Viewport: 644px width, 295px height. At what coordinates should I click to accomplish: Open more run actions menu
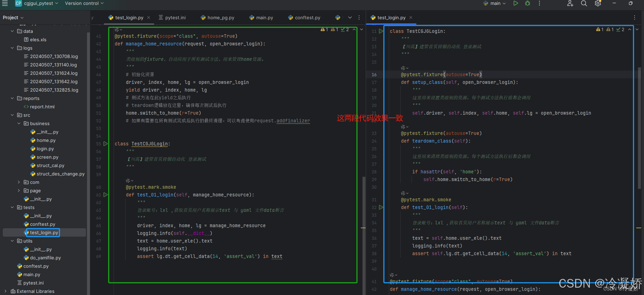[539, 3]
